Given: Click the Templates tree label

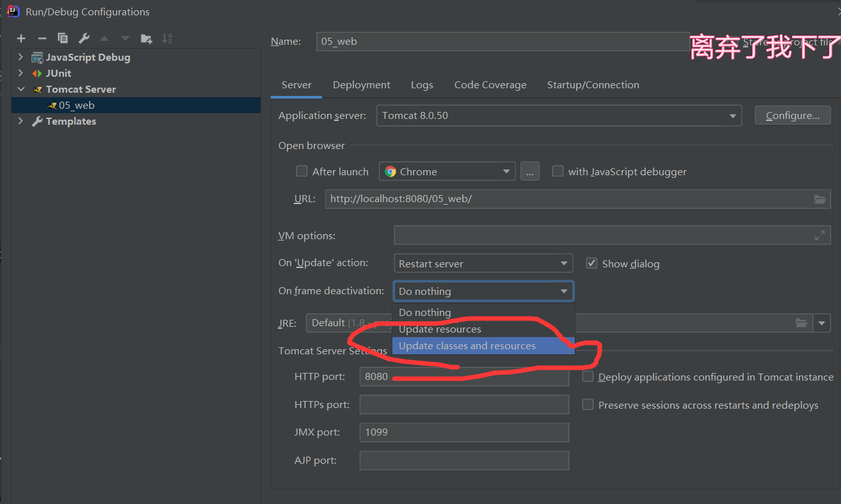Looking at the screenshot, I should [x=71, y=122].
